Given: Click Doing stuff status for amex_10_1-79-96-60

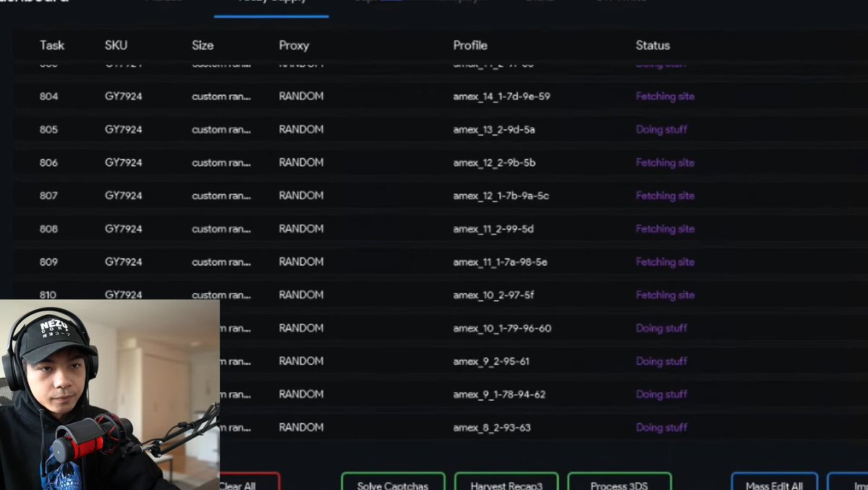Looking at the screenshot, I should [661, 328].
